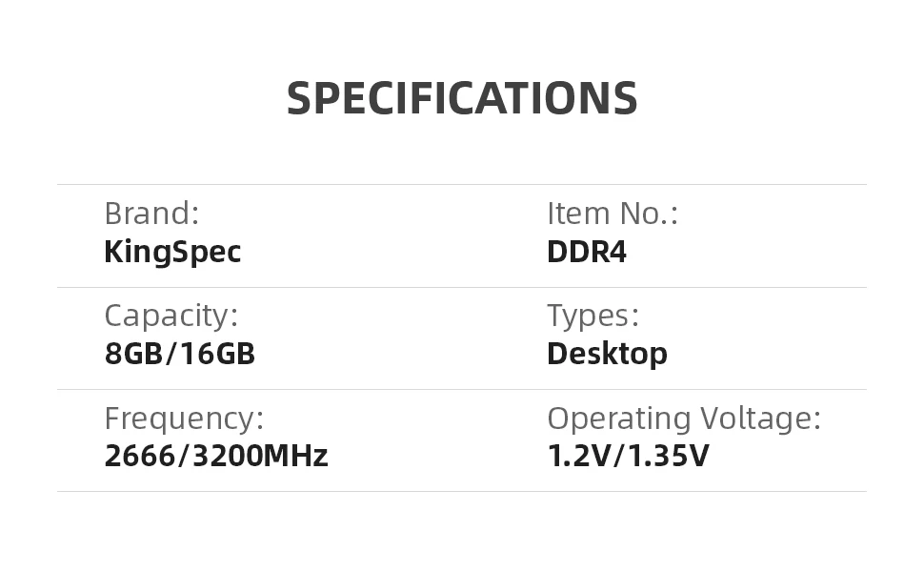Select the 3200MHz frequency text
924x572 pixels.
pyautogui.click(x=260, y=456)
